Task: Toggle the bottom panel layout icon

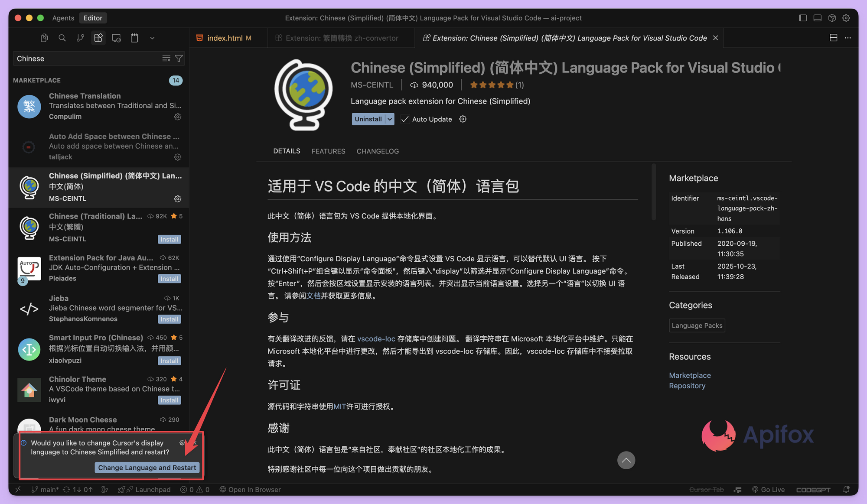Action: [817, 18]
